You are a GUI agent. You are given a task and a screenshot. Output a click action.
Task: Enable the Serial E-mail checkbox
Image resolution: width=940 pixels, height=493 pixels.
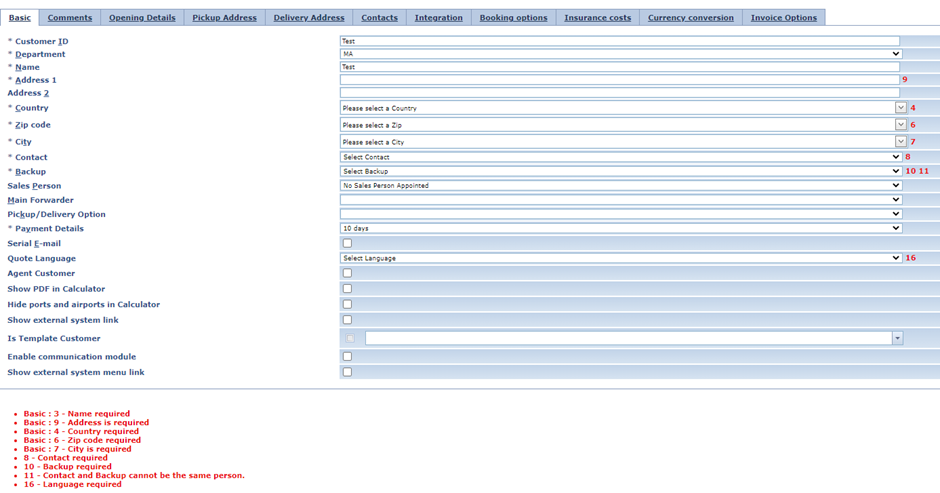tap(347, 243)
